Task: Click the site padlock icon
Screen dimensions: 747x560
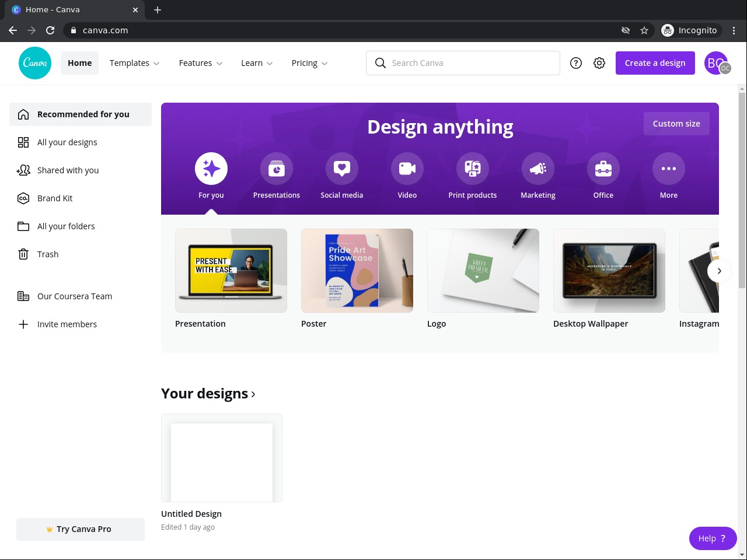Action: click(74, 30)
